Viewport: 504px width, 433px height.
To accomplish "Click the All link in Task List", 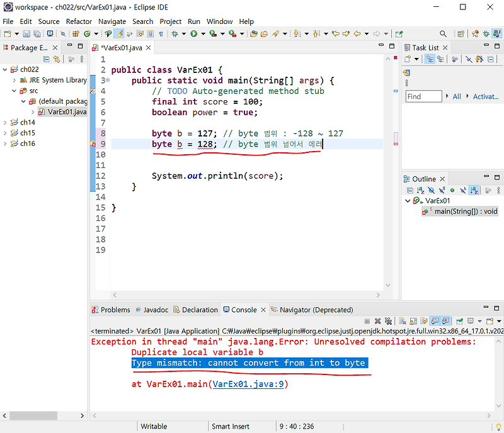I will 456,96.
